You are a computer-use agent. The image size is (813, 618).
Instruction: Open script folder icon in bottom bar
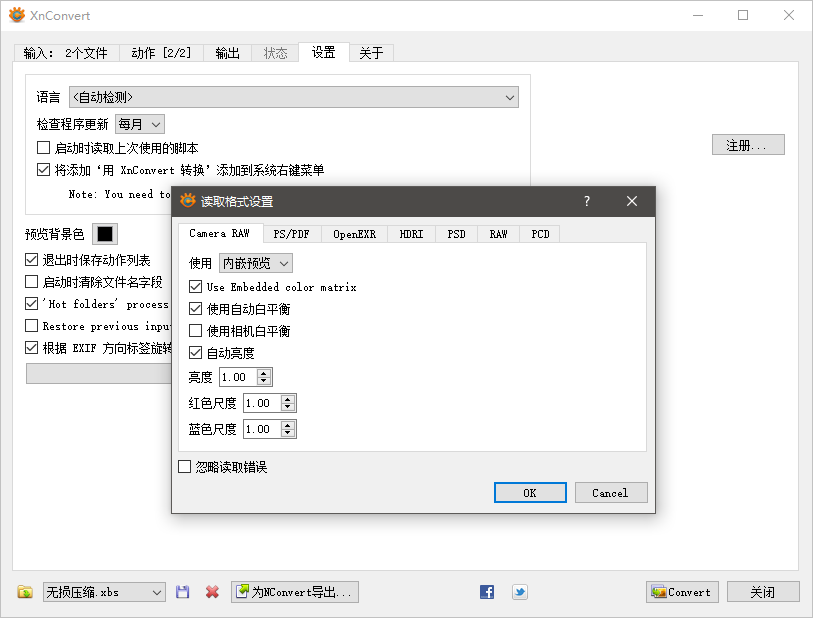pos(24,592)
